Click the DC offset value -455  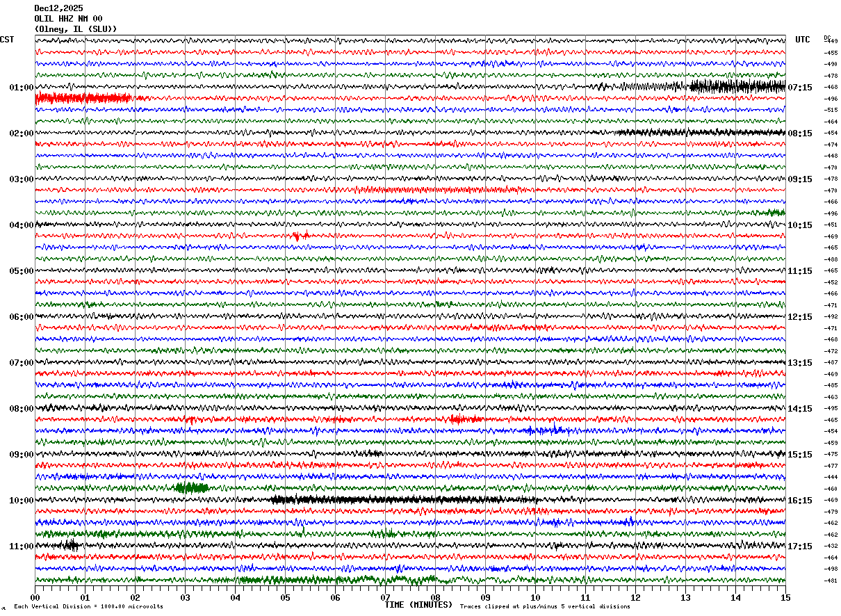click(831, 53)
